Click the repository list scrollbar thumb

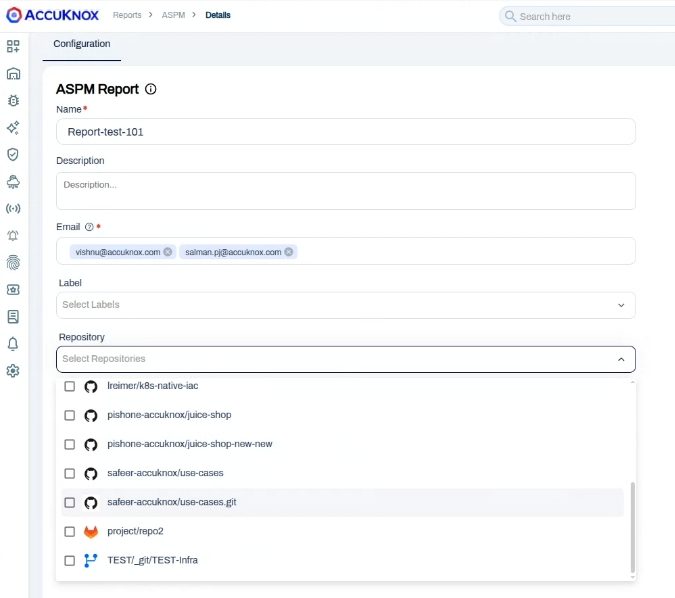pyautogui.click(x=633, y=527)
